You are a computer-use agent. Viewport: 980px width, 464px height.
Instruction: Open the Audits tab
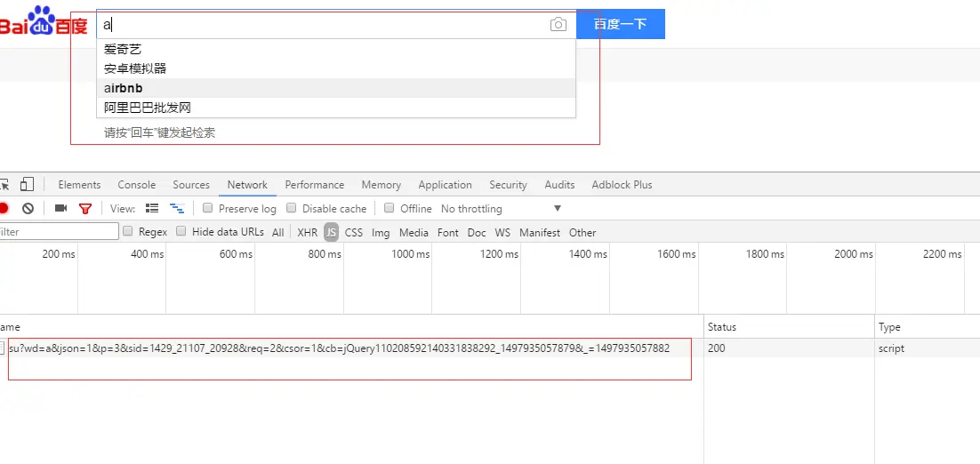click(x=559, y=185)
